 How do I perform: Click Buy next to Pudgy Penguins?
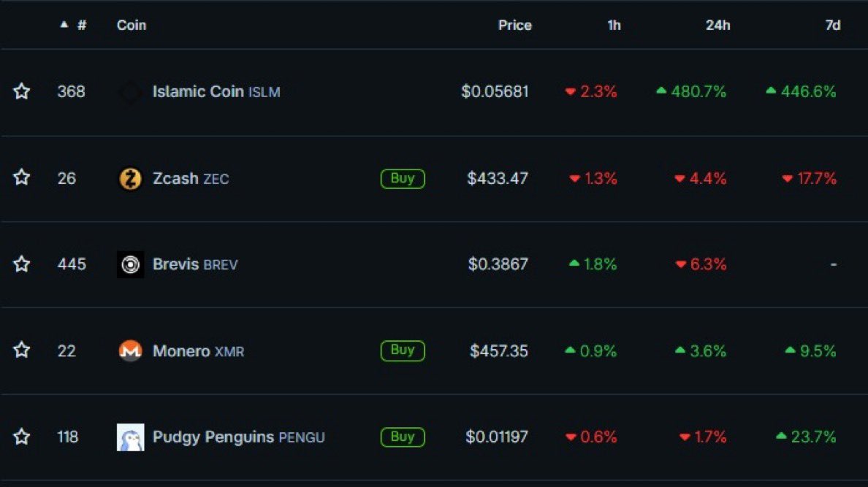pos(403,437)
